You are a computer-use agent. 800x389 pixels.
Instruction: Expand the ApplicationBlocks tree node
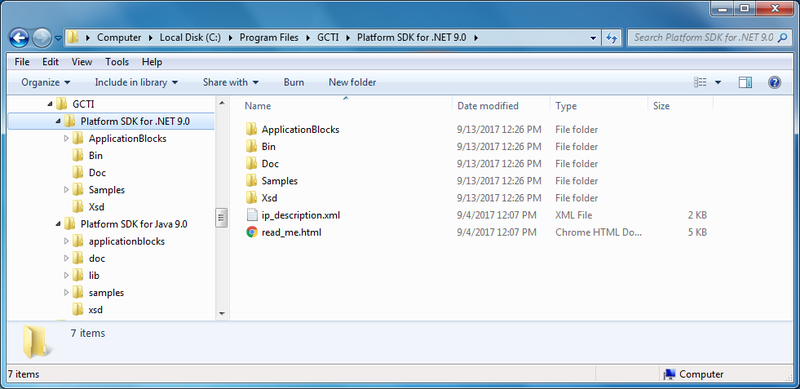pos(66,138)
